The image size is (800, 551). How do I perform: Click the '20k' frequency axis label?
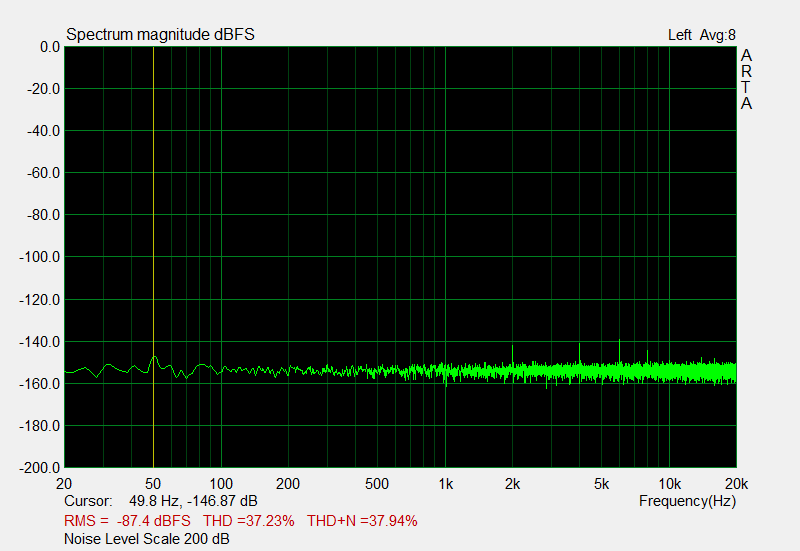[x=736, y=484]
